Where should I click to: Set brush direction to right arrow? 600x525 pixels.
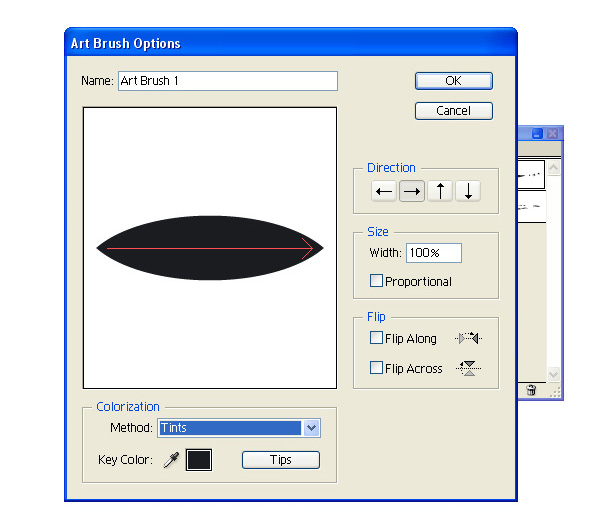pyautogui.click(x=411, y=191)
